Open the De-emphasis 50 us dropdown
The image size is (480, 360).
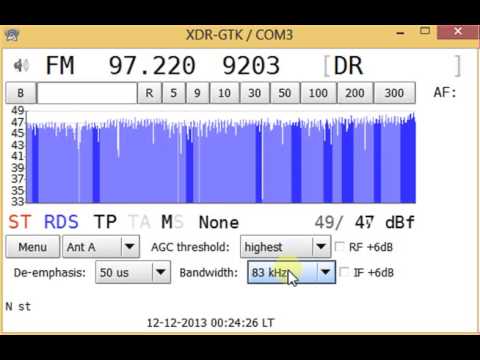pyautogui.click(x=133, y=272)
